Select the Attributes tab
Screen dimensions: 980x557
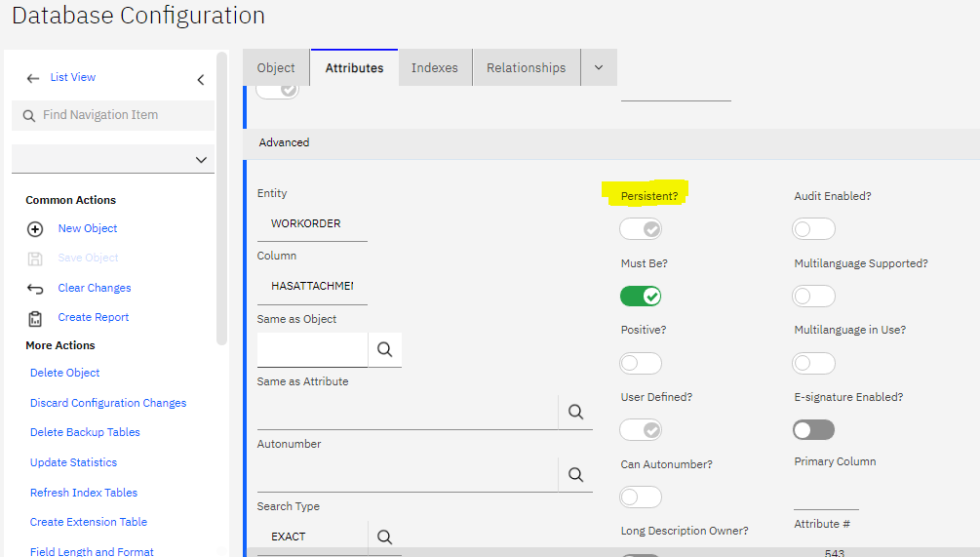pyautogui.click(x=354, y=67)
